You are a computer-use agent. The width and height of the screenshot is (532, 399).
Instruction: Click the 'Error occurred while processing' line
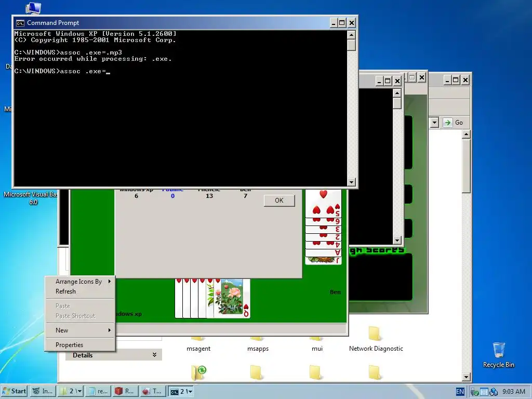tap(93, 59)
